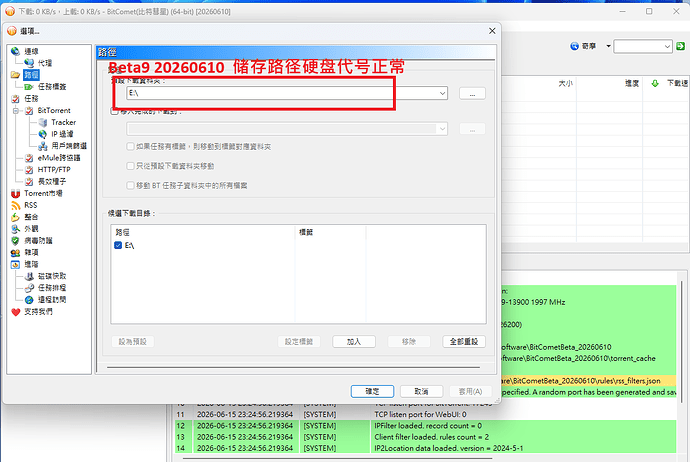Close the options dialog with X
Image resolution: width=690 pixels, height=462 pixels.
coord(492,31)
